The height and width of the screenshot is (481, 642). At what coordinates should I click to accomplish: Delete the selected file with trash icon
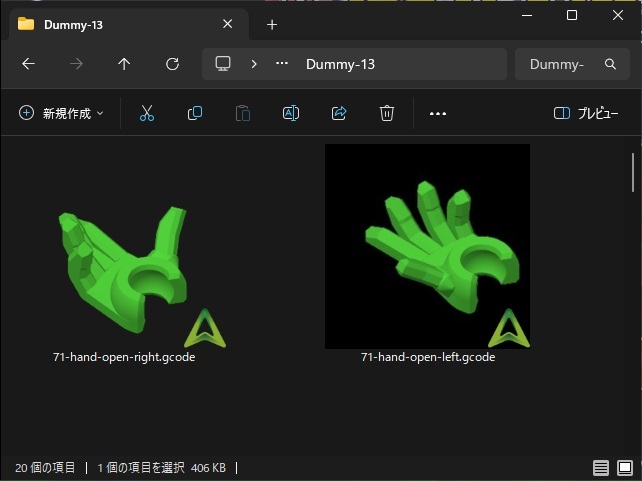387,113
